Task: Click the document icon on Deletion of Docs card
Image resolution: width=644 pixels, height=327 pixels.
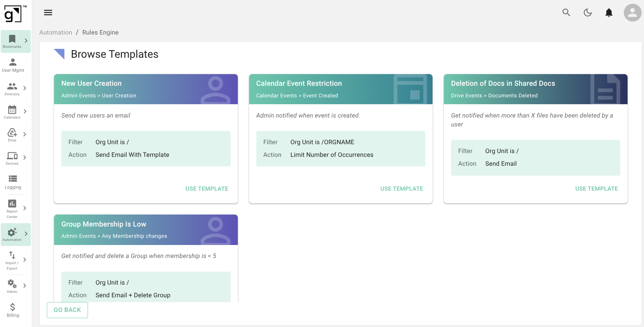Action: (605, 90)
